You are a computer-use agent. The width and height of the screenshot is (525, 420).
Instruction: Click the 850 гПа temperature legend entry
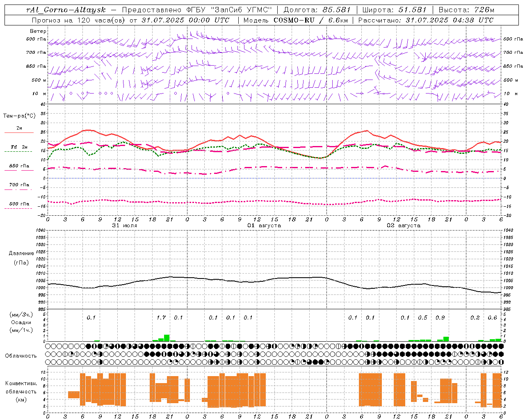(19, 166)
